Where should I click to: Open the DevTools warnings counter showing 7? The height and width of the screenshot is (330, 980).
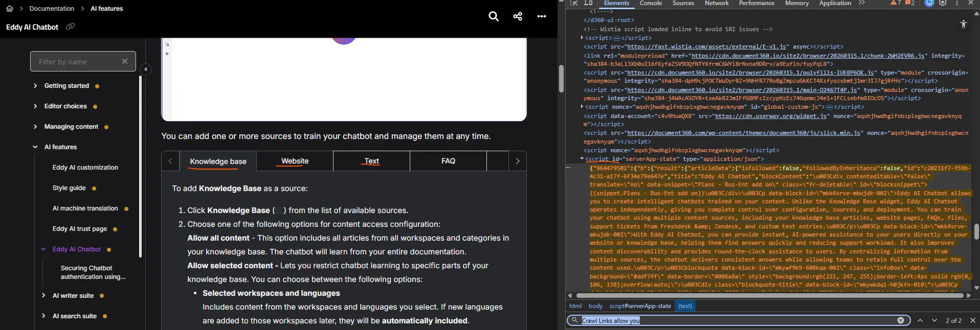(x=896, y=3)
